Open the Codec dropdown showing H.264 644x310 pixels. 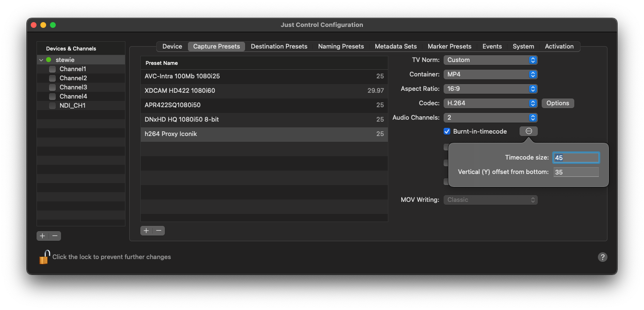pos(491,103)
